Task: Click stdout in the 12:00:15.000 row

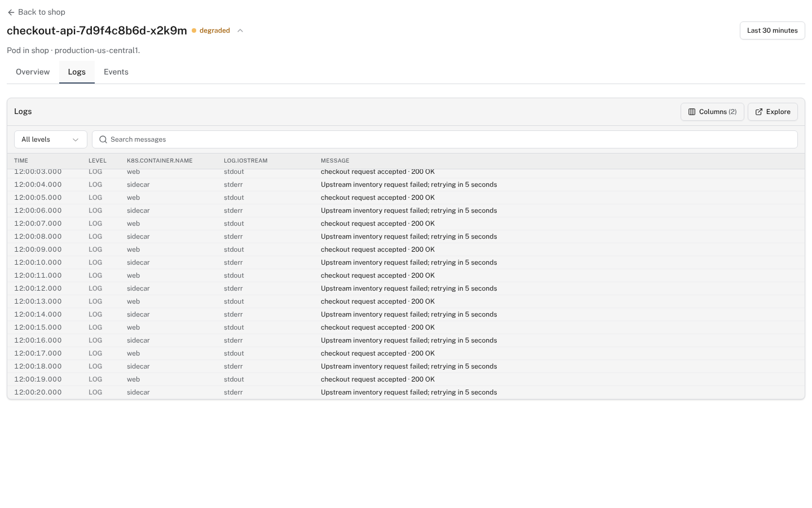Action: click(x=234, y=327)
